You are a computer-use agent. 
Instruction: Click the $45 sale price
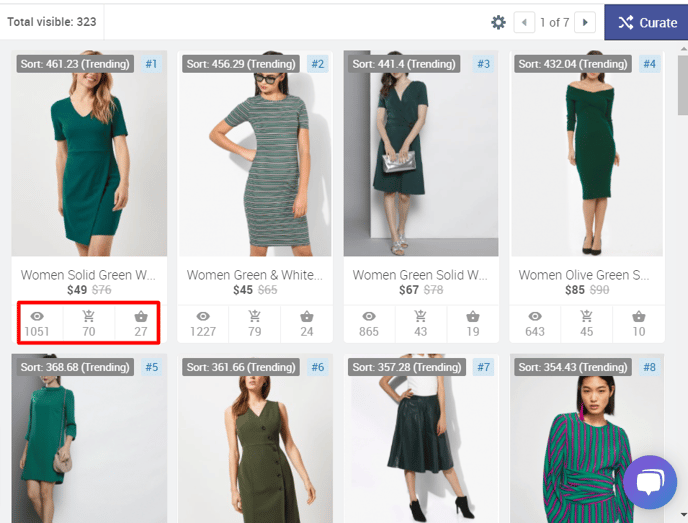pyautogui.click(x=243, y=290)
